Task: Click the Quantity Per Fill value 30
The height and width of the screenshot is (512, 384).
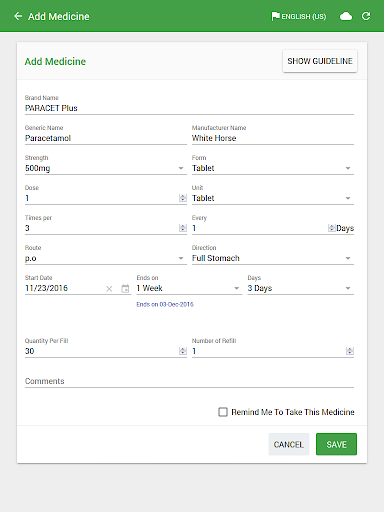Action: coord(30,351)
